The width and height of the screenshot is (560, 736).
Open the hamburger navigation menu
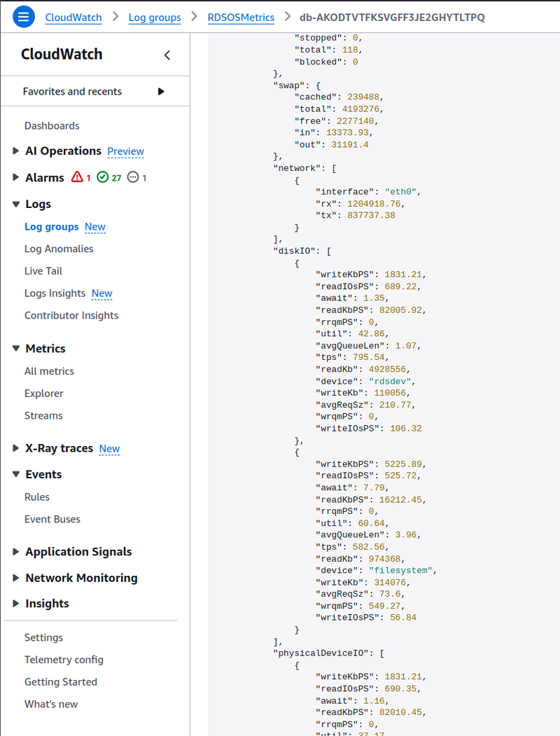[24, 17]
